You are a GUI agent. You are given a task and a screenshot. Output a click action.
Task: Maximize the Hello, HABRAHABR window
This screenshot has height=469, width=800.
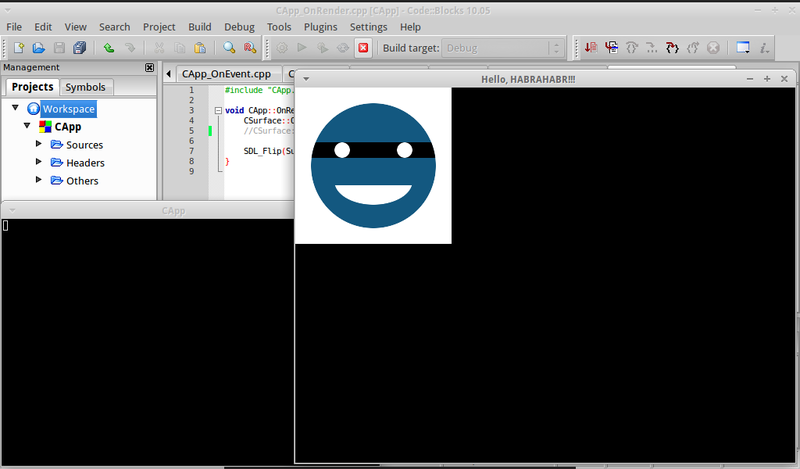click(x=767, y=79)
